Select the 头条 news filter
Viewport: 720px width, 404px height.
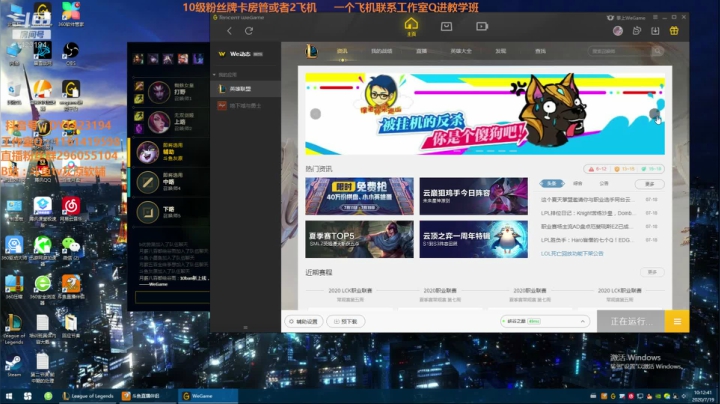click(552, 184)
